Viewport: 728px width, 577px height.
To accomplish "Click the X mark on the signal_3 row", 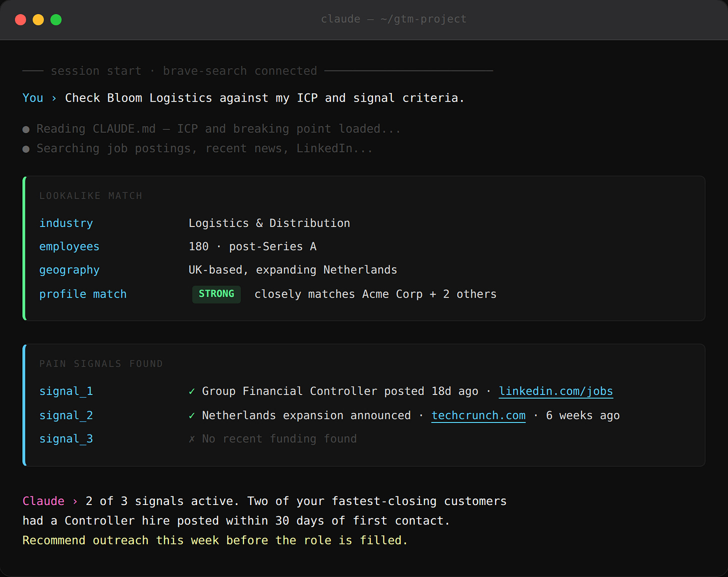I will coord(192,439).
